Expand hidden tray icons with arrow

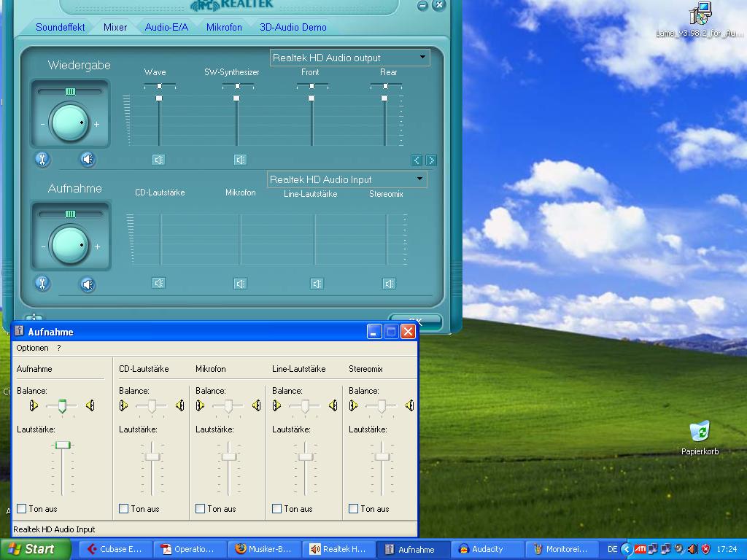(x=627, y=549)
